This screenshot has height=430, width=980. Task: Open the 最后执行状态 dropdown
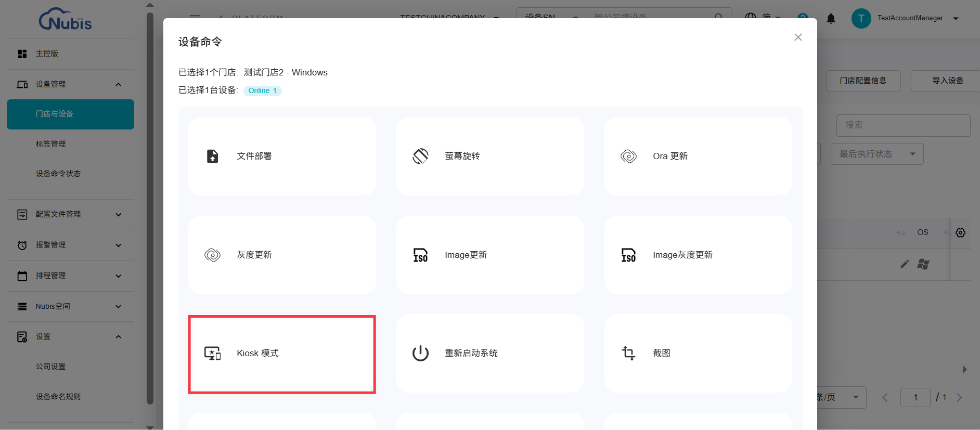point(877,154)
